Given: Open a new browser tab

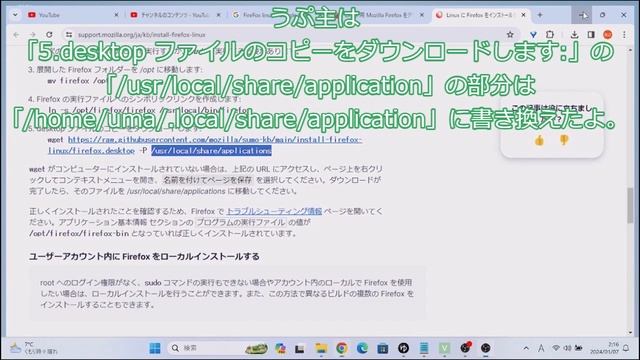Looking at the screenshot, I should [x=540, y=15].
